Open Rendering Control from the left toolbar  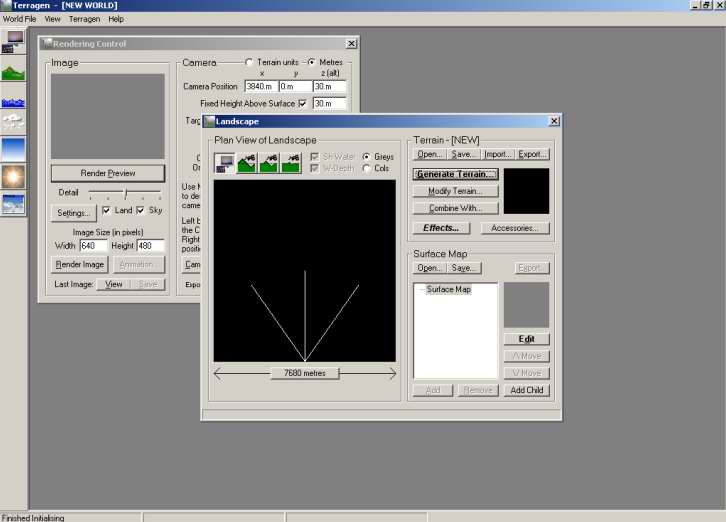click(14, 41)
